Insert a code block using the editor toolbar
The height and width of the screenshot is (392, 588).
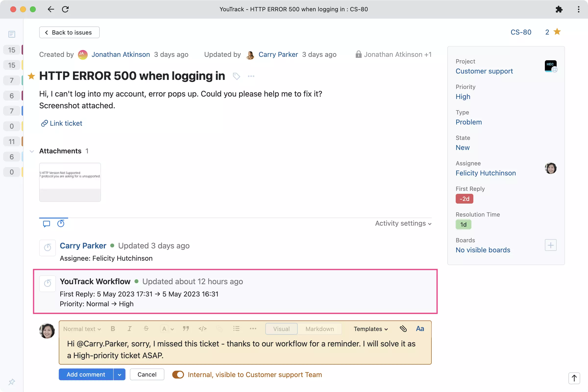click(203, 329)
